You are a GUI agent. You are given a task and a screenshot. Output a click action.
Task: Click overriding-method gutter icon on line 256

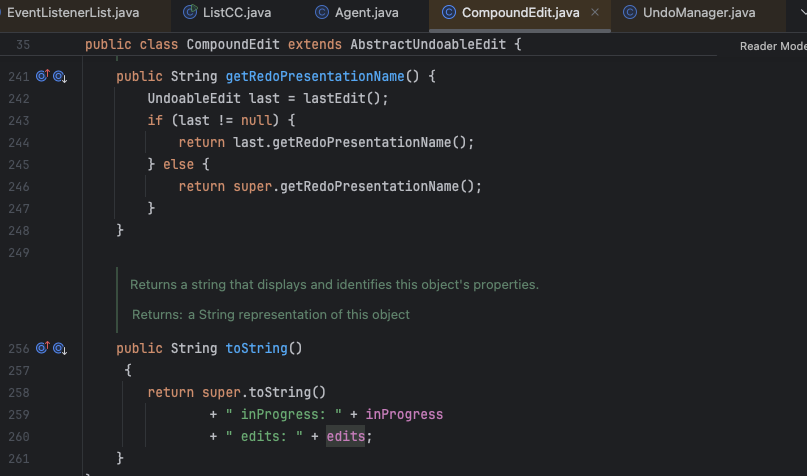point(42,348)
